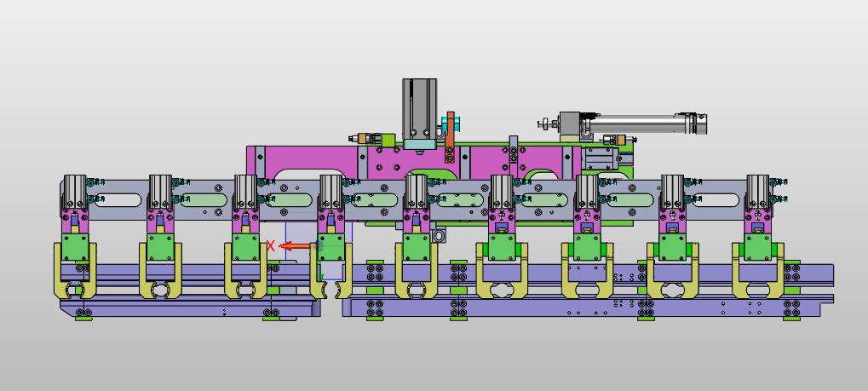Pick the orange vertical bracket
This screenshot has width=868, height=391.
tap(450, 137)
